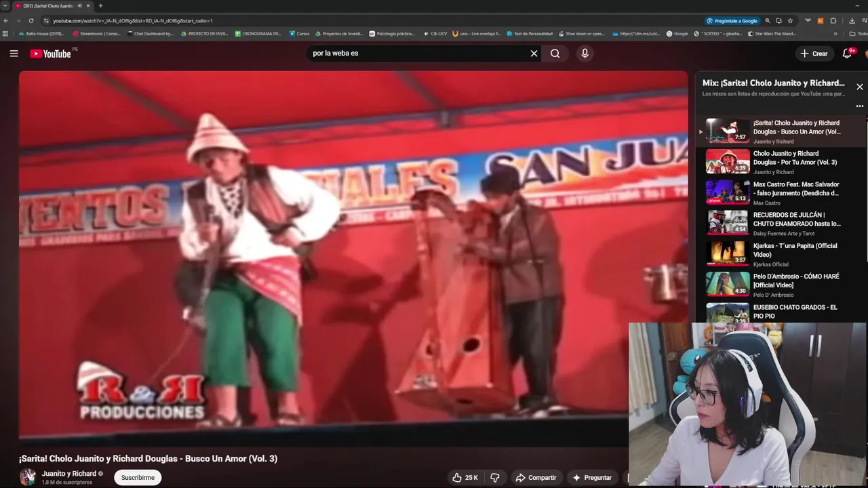Screen dimensions: 868x488
Task: Start voice search with the microphone
Action: (585, 54)
